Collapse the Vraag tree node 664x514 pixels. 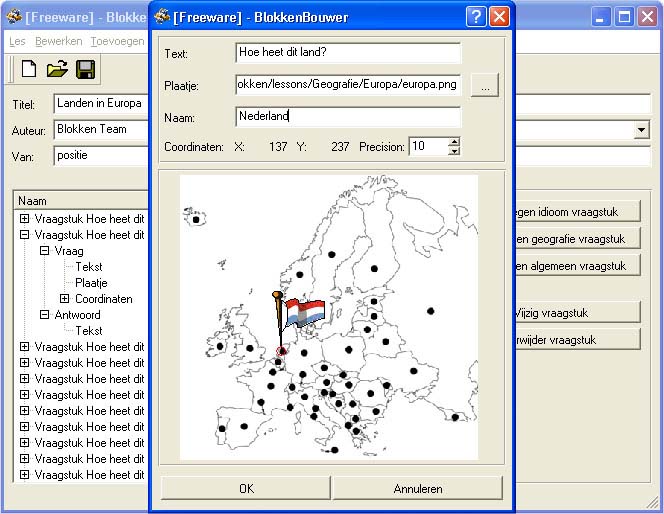[44, 251]
